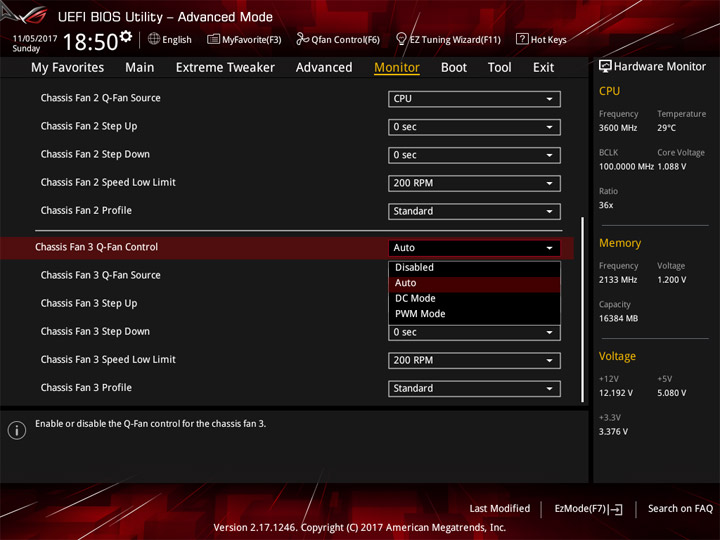Select Chassis Fan 3 Step Up row
This screenshot has width=720, height=540.
89,304
